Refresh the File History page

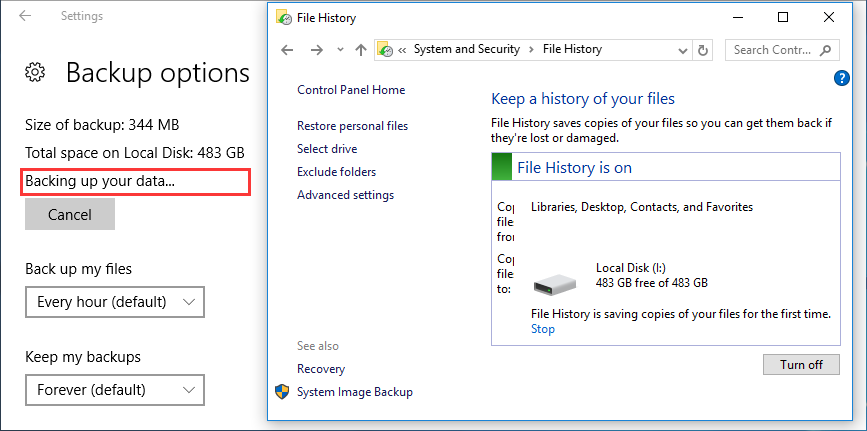point(703,50)
